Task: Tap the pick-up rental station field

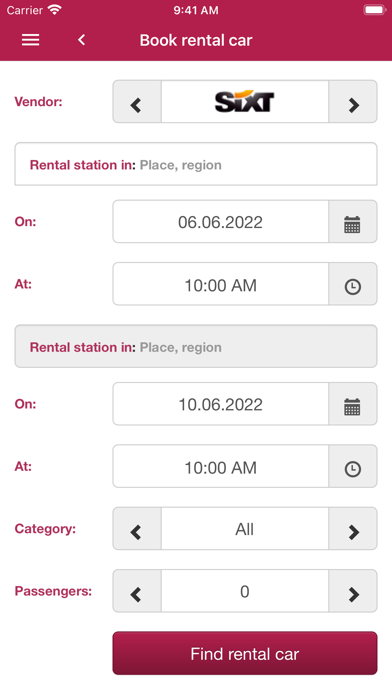Action: [196, 164]
